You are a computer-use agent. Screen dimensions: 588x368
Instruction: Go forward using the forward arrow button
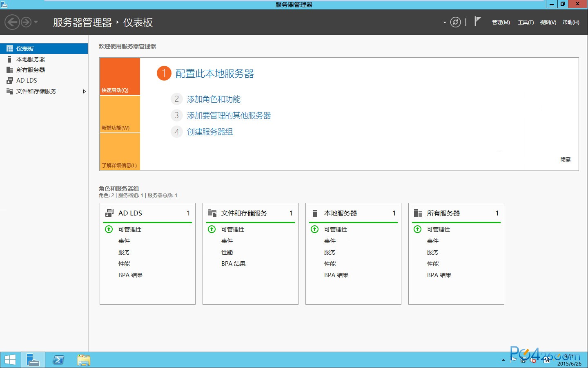click(x=26, y=22)
